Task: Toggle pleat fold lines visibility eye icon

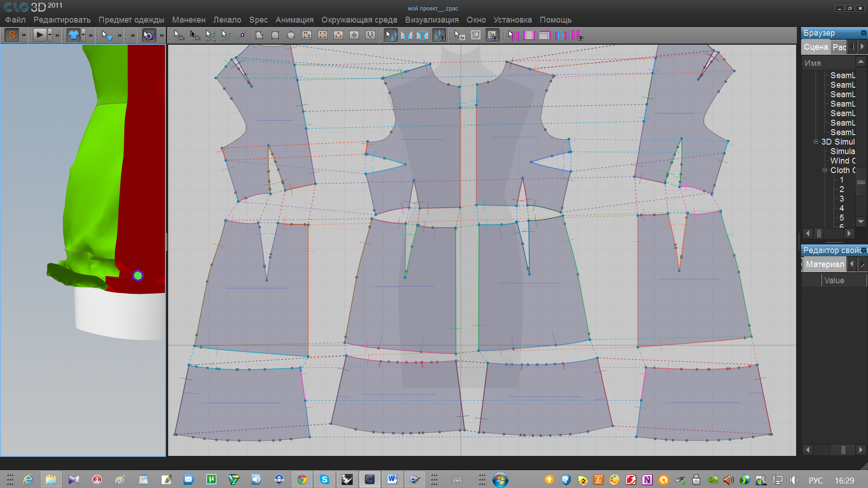Action: point(577,35)
